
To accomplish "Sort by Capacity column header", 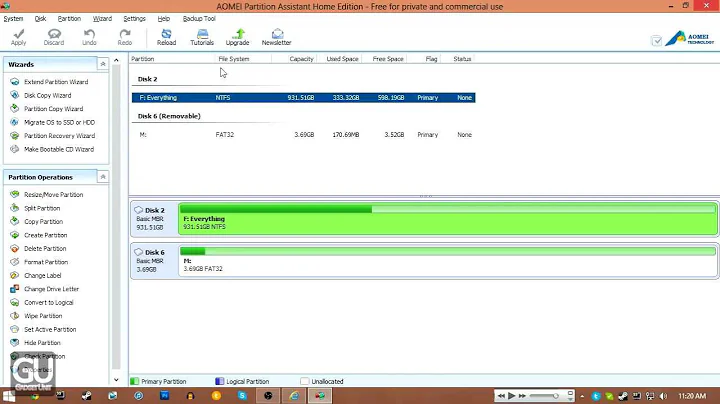I will click(x=294, y=59).
